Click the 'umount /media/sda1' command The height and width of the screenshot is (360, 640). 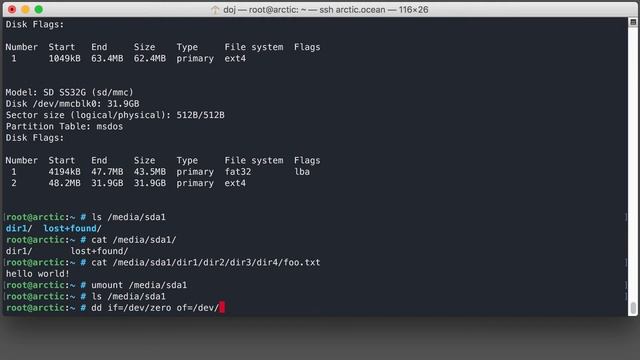[x=139, y=285]
